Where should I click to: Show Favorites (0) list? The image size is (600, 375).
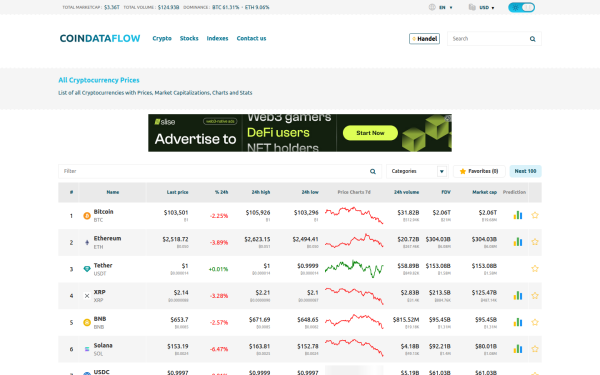pyautogui.click(x=479, y=171)
